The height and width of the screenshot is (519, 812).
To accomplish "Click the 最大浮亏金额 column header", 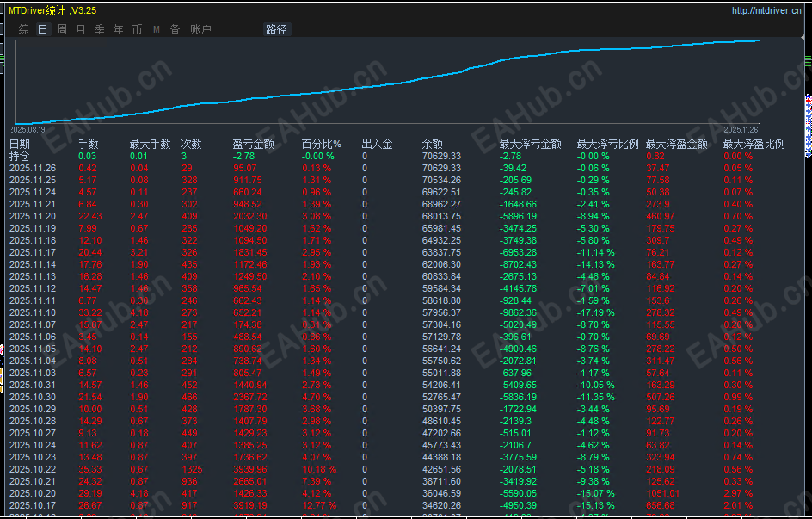I will click(x=530, y=144).
